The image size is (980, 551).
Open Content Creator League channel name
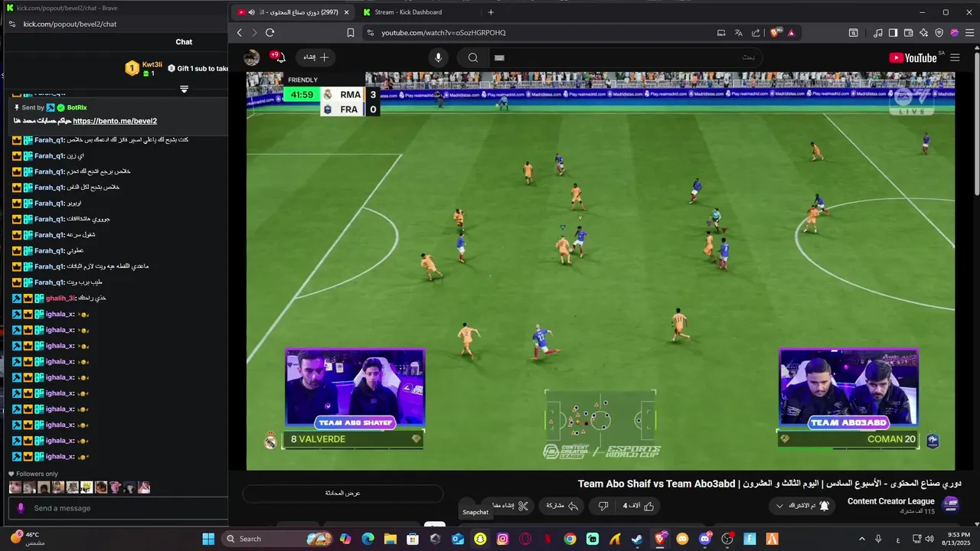coord(891,501)
